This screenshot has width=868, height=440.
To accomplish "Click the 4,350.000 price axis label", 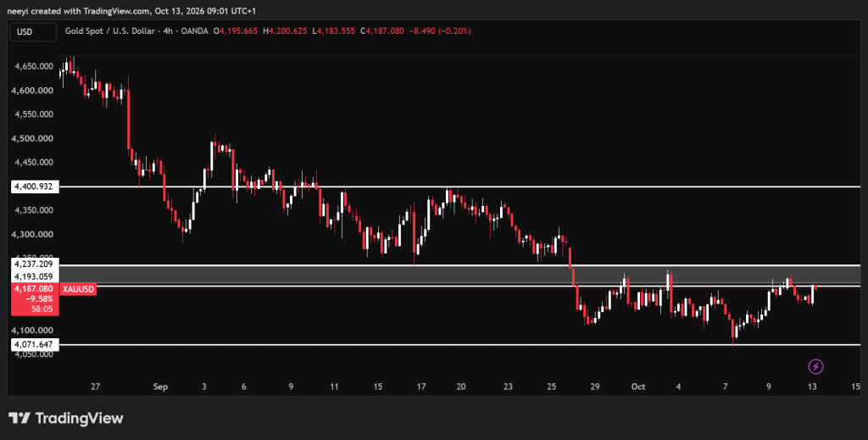I will point(32,210).
